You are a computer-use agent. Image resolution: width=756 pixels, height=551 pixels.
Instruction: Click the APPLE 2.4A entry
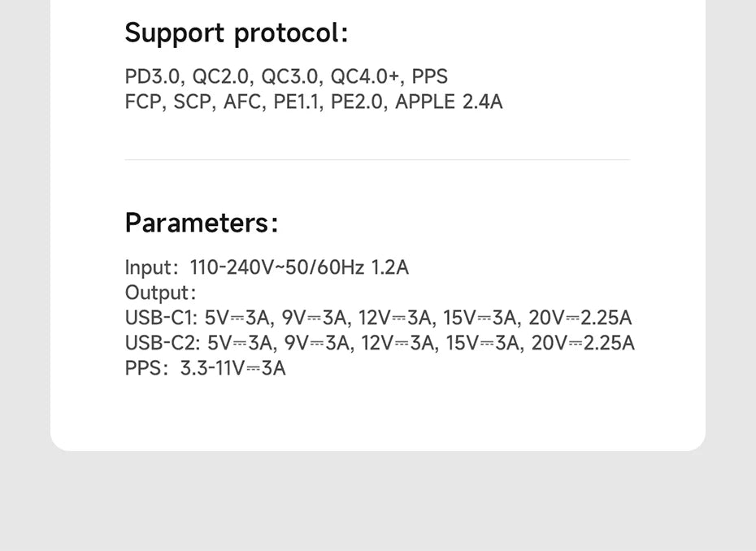[449, 102]
